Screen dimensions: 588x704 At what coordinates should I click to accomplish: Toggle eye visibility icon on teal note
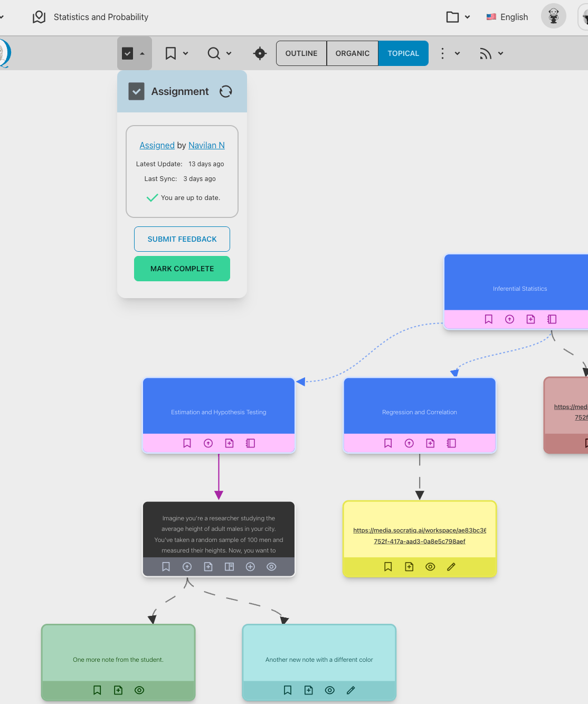click(x=330, y=690)
